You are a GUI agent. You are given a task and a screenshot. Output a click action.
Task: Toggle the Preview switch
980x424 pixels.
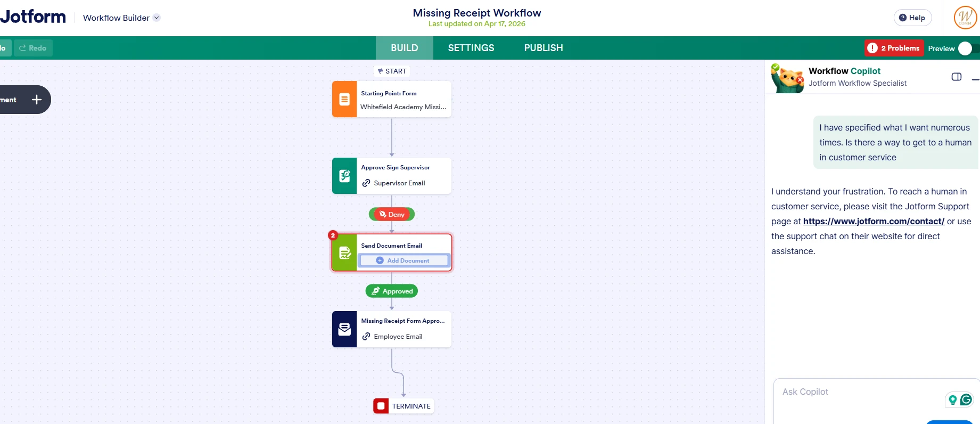pyautogui.click(x=966, y=48)
